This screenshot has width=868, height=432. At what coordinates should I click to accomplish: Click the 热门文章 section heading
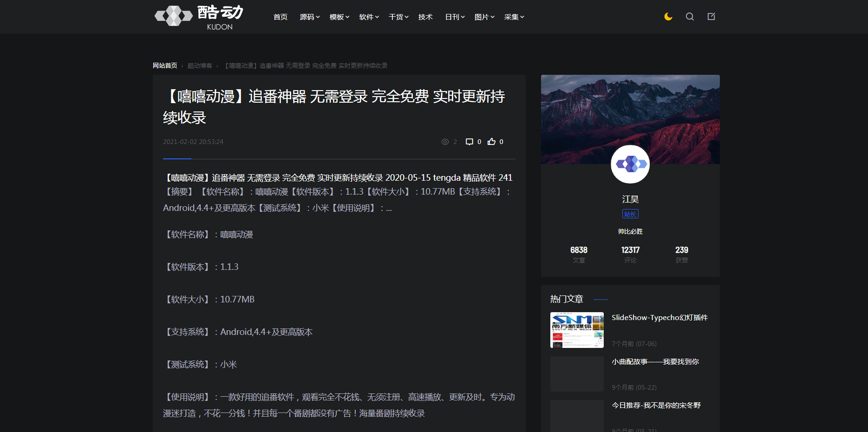pos(567,299)
